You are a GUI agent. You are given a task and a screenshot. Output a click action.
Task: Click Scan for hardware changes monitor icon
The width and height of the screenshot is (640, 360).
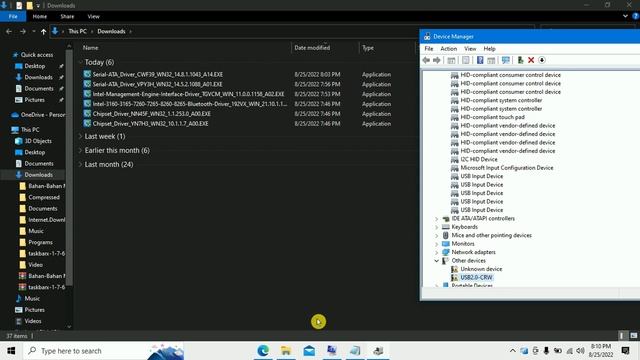[x=506, y=60]
